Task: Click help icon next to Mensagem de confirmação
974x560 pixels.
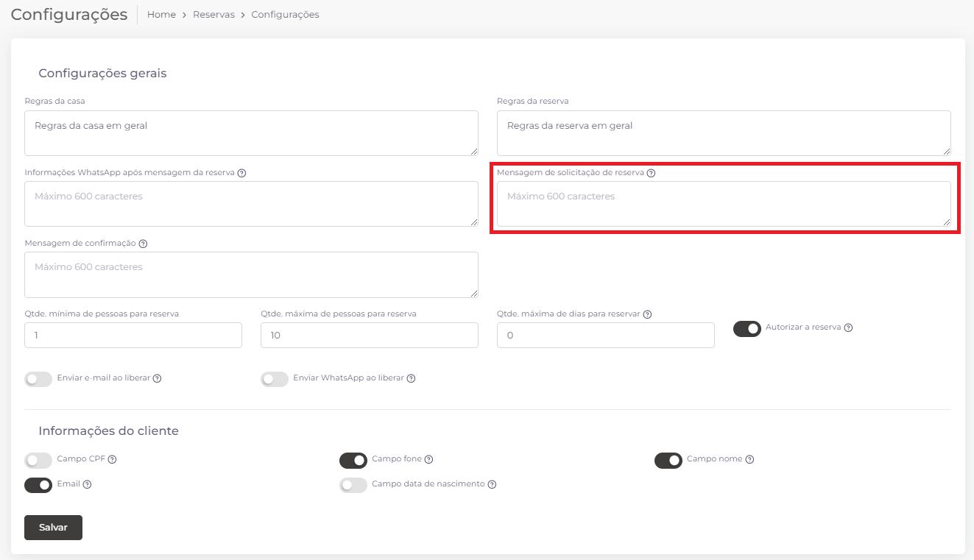Action: [x=143, y=244]
